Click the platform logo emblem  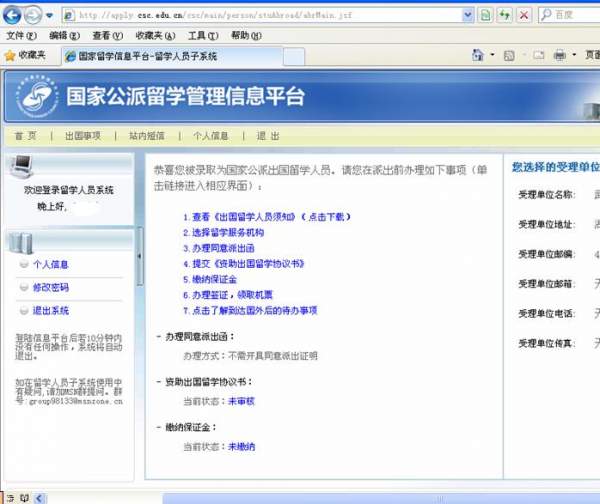[x=37, y=96]
